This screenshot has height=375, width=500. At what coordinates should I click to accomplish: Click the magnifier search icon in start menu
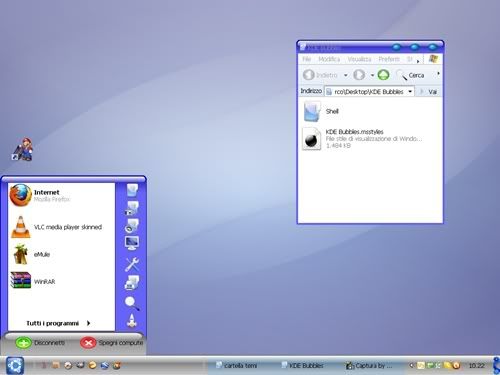click(x=132, y=303)
